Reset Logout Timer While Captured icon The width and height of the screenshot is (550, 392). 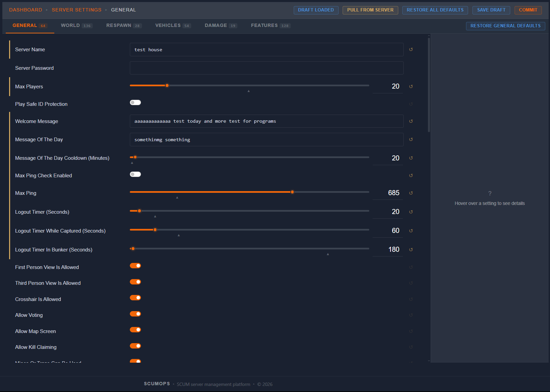[411, 231]
